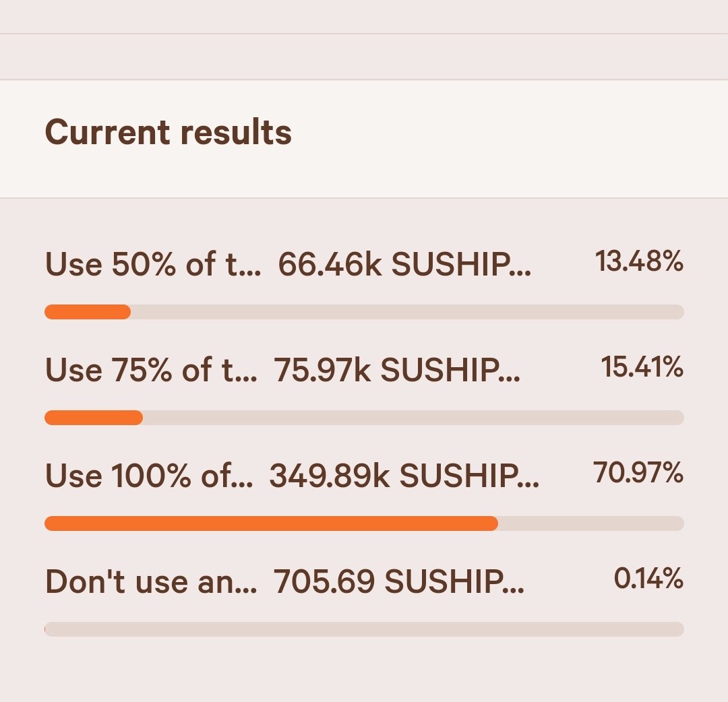Select the 'Use 100% of...' option label
This screenshot has height=702, width=728.
click(149, 476)
